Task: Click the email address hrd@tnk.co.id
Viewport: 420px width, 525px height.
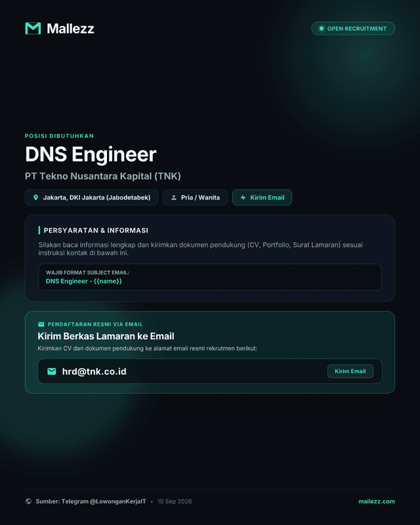Action: 94,371
